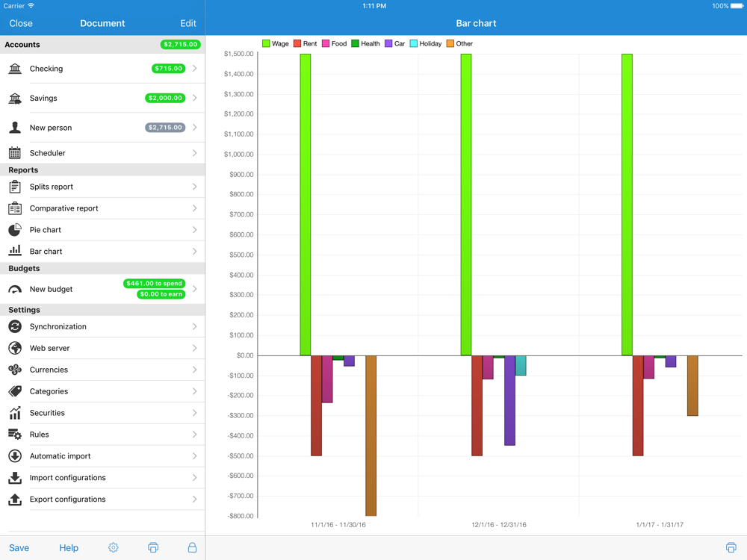This screenshot has height=560, width=747.
Task: Open the Securities growth chart icon
Action: [x=15, y=413]
